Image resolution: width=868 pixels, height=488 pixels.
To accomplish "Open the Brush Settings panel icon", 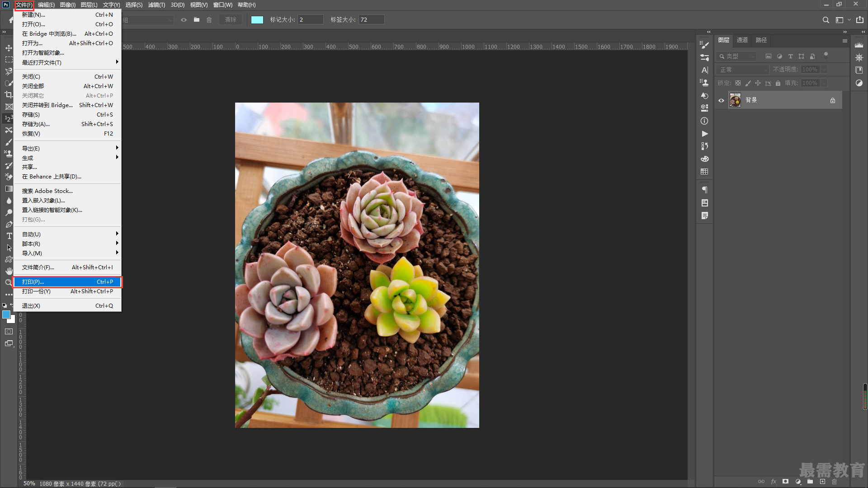I will (x=704, y=44).
